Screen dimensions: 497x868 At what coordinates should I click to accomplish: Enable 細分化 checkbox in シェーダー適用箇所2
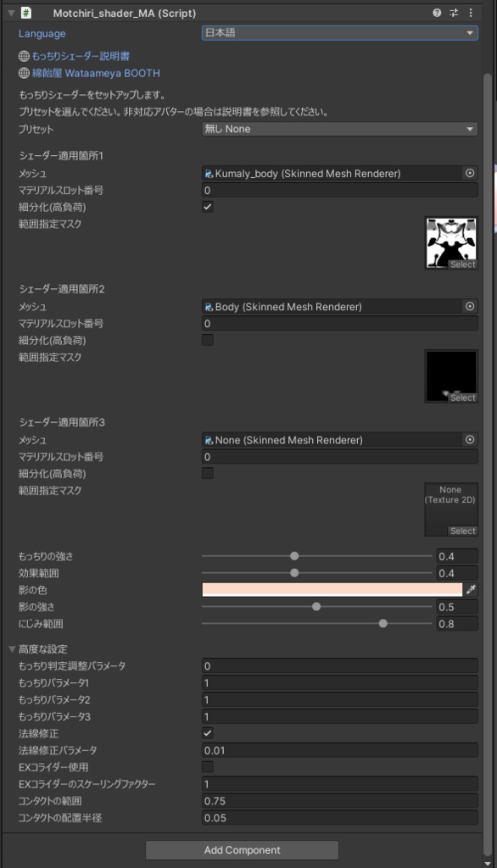(208, 340)
